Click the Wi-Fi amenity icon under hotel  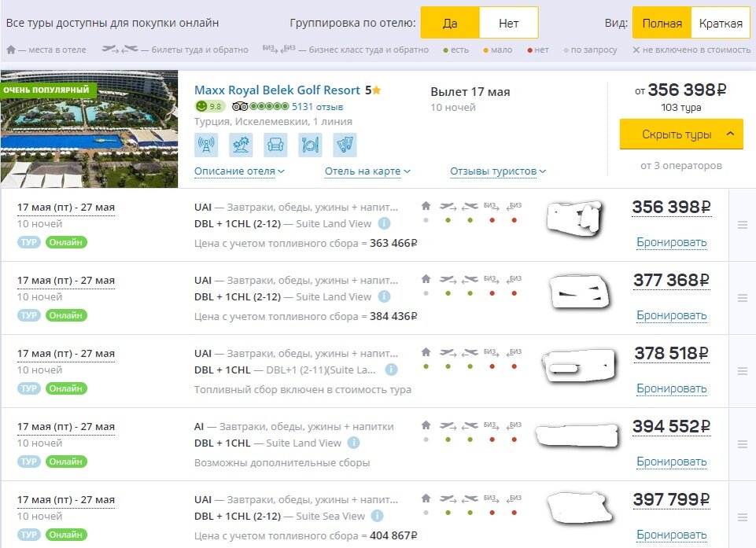(206, 145)
